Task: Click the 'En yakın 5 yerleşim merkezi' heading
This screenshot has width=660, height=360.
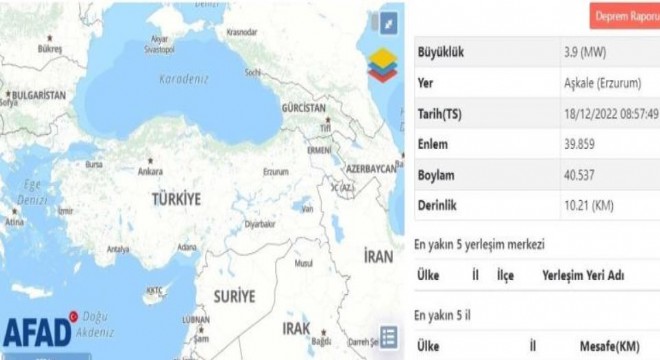Action: (479, 245)
